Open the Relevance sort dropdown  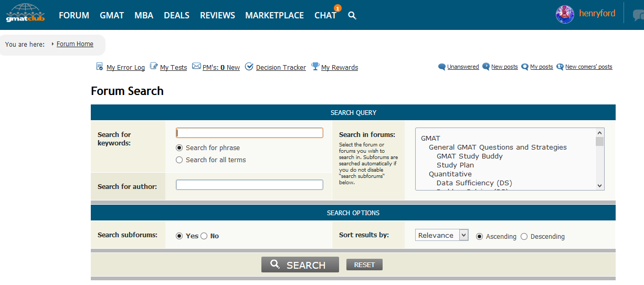(441, 235)
